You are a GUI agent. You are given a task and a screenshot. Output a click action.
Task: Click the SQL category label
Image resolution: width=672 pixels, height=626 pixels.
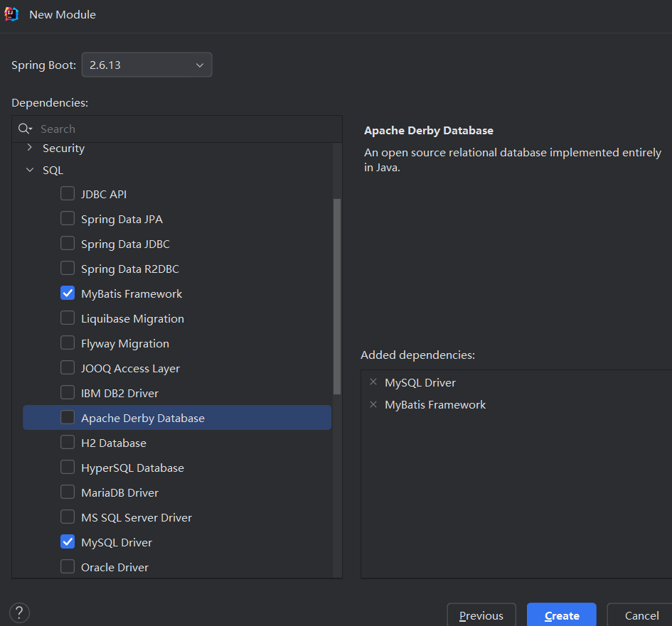click(x=53, y=170)
